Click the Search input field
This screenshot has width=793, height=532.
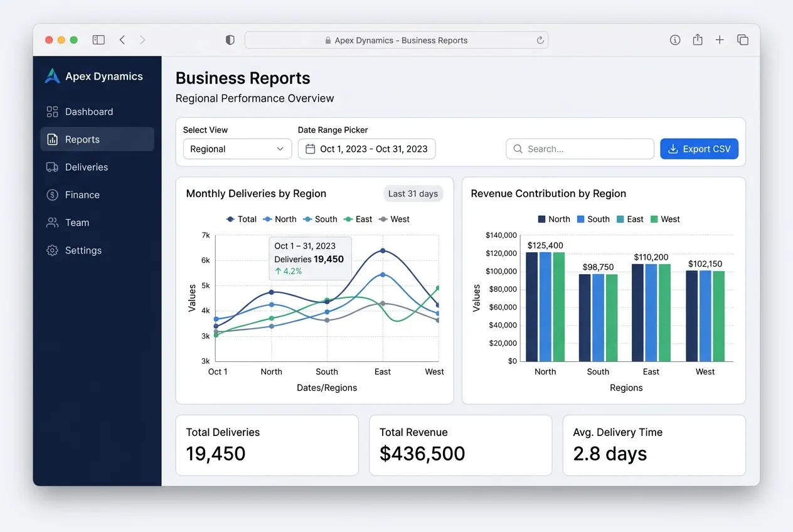click(x=580, y=149)
